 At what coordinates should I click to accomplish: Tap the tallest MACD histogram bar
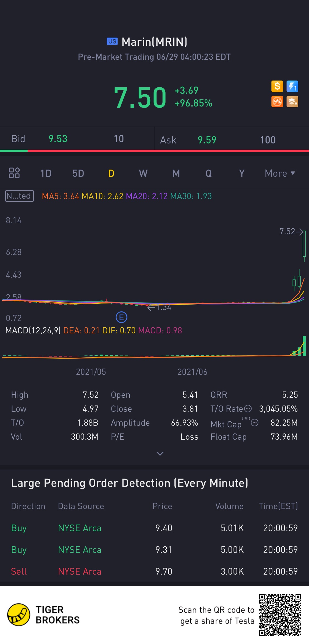click(x=304, y=346)
